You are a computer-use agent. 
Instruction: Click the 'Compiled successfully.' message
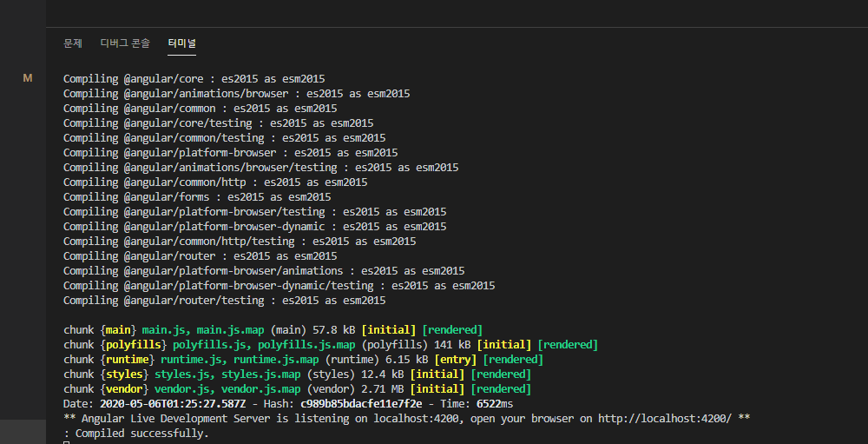[x=142, y=434]
